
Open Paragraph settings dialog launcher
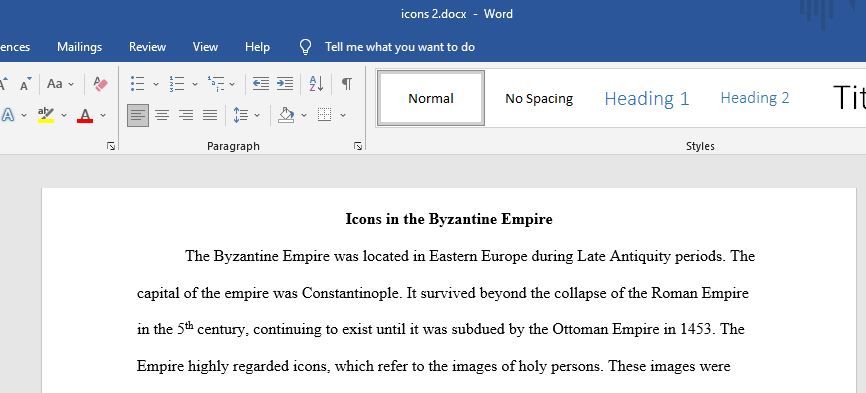coord(358,146)
